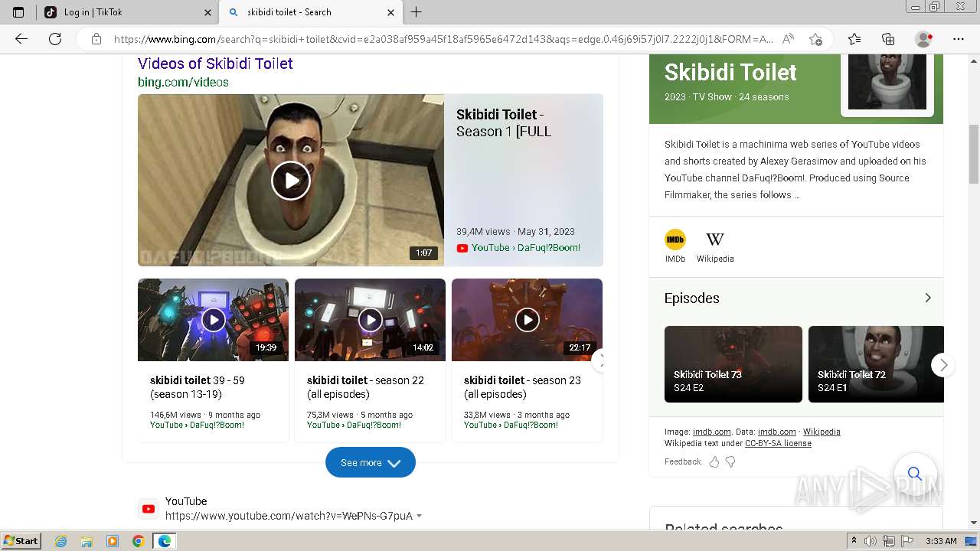Open skibidi toilet - season 22 title
The width and height of the screenshot is (980, 551).
point(365,387)
